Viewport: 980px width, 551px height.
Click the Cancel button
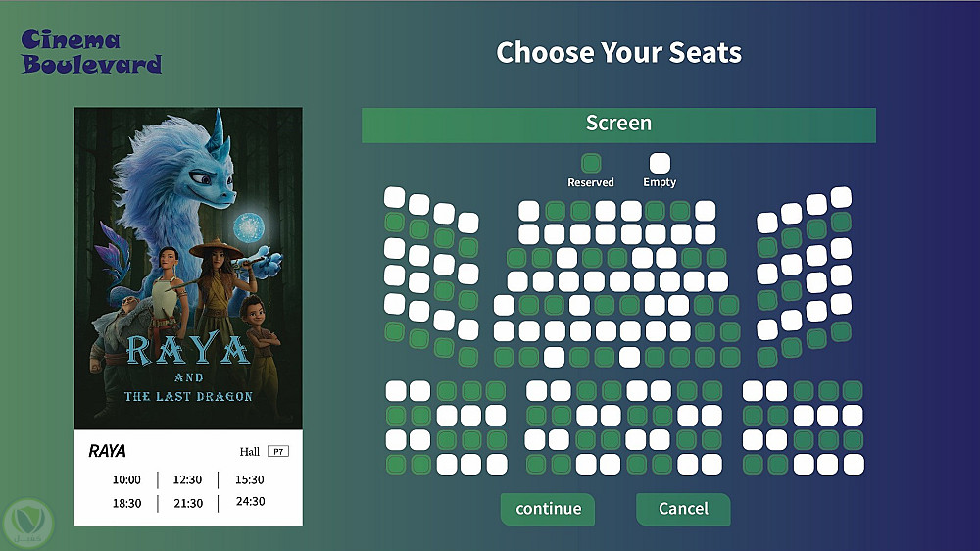click(683, 509)
